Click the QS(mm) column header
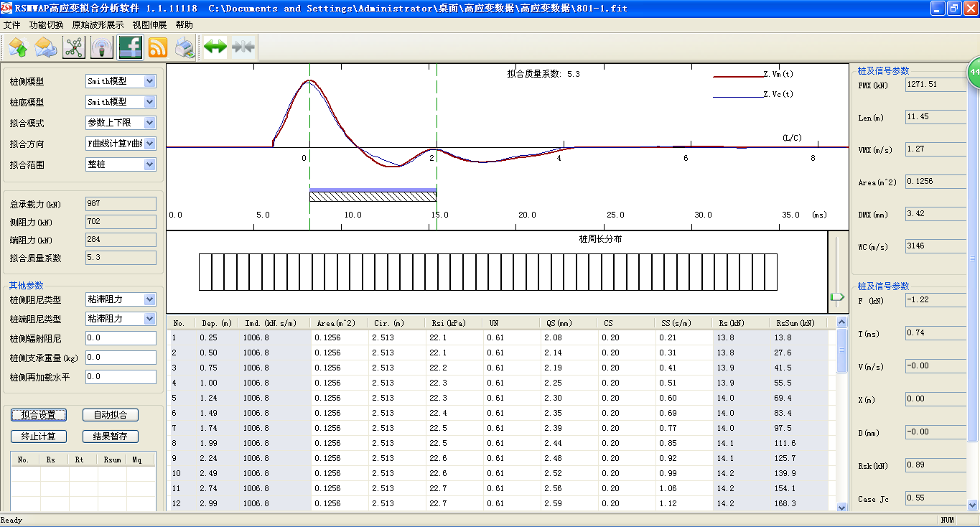The width and height of the screenshot is (980, 527). coord(569,323)
